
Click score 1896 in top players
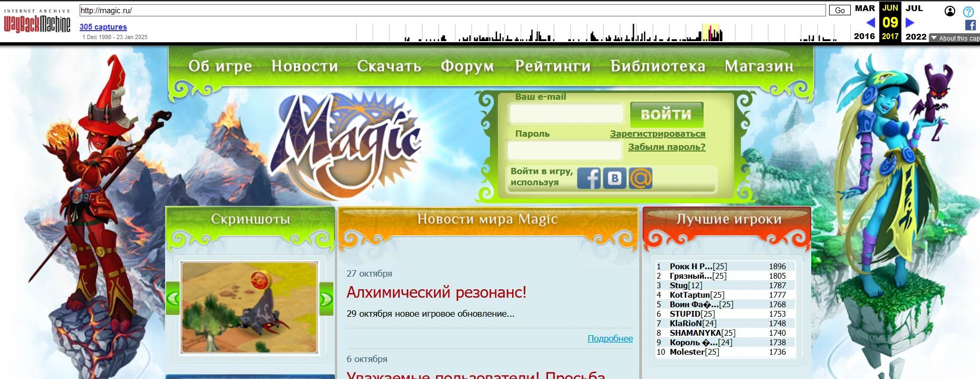coord(777,267)
